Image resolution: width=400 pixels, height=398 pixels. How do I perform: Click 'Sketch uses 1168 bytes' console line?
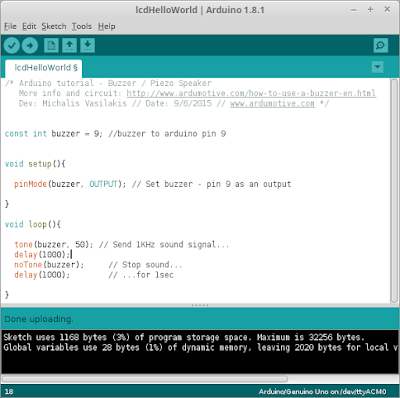point(184,337)
